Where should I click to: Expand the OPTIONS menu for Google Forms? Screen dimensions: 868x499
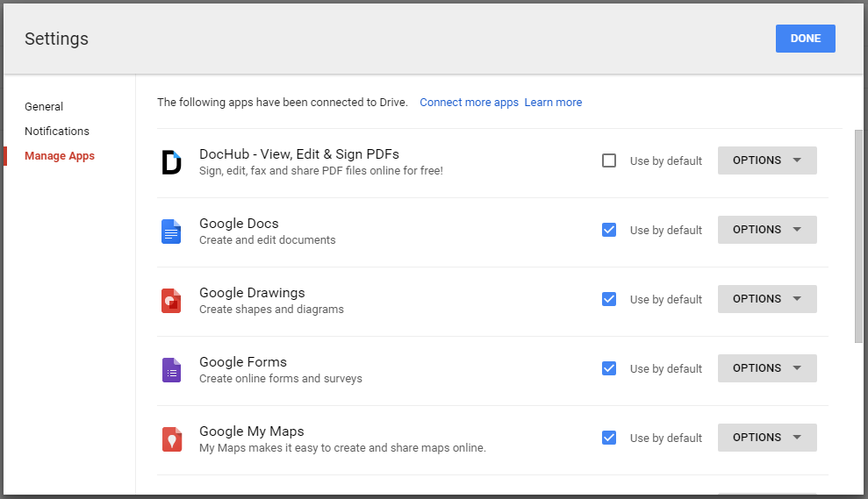(x=767, y=367)
